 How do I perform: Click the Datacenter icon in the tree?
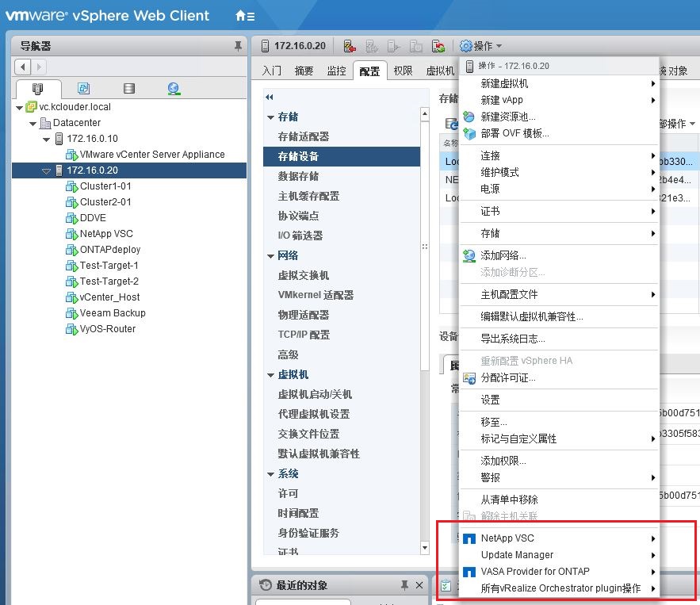45,123
